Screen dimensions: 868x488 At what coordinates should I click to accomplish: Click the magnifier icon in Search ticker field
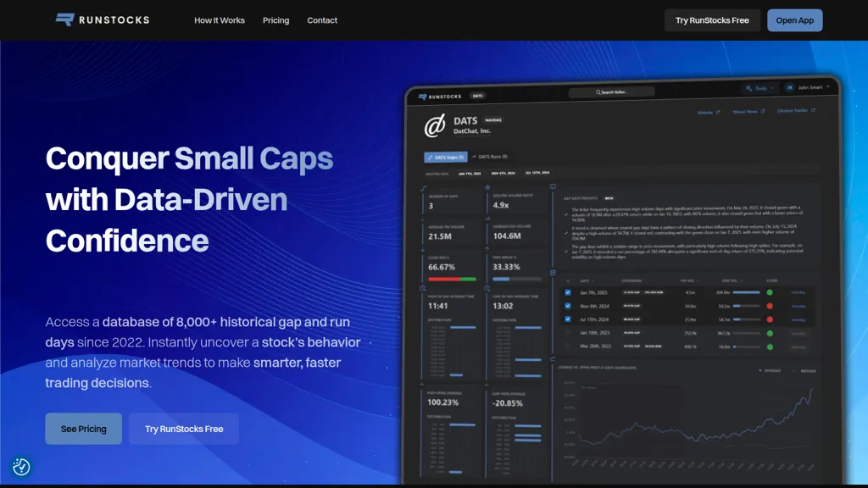click(x=598, y=91)
